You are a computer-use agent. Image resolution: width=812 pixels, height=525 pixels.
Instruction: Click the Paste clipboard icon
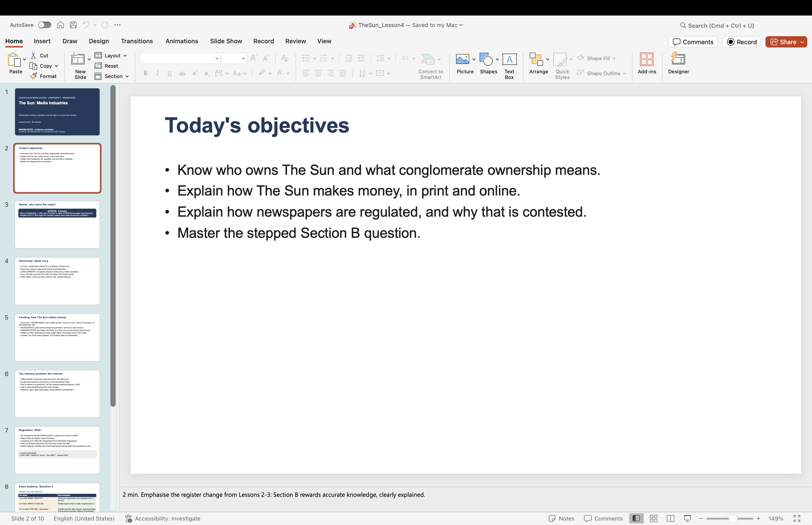pyautogui.click(x=14, y=60)
